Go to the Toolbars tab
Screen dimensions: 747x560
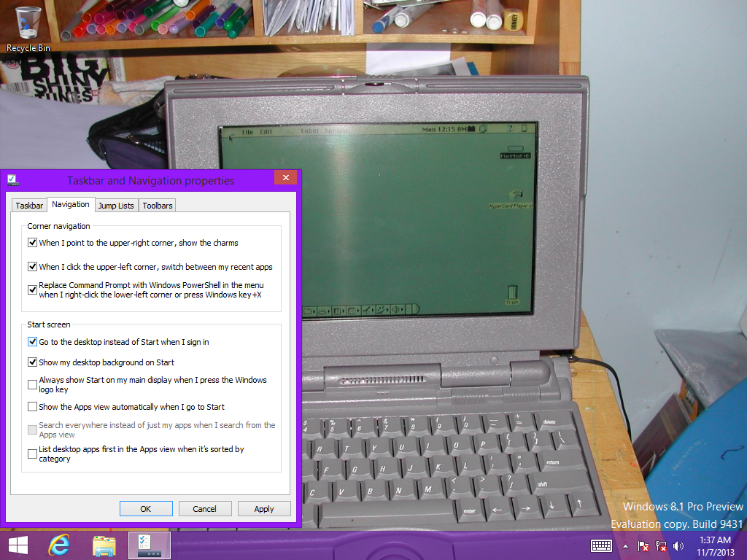click(158, 205)
